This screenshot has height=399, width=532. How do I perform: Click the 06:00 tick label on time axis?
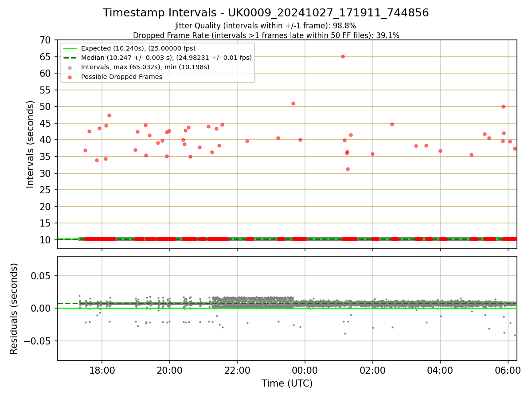click(508, 371)
